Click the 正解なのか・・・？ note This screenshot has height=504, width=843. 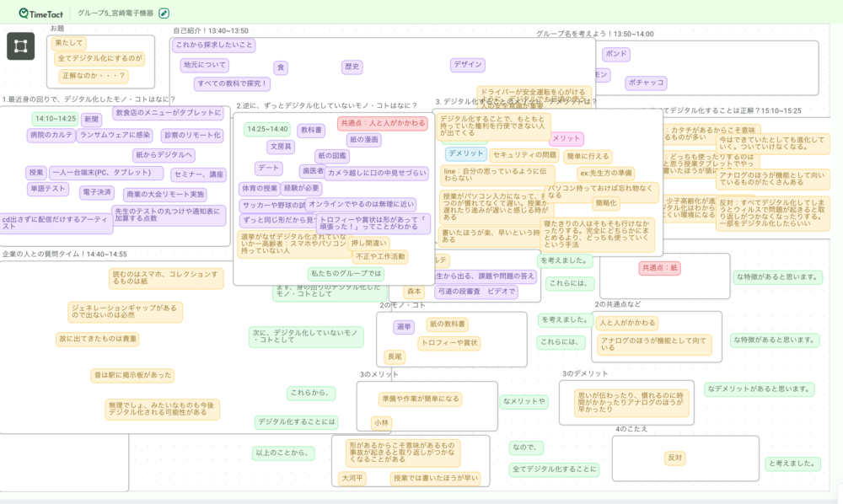coord(94,76)
